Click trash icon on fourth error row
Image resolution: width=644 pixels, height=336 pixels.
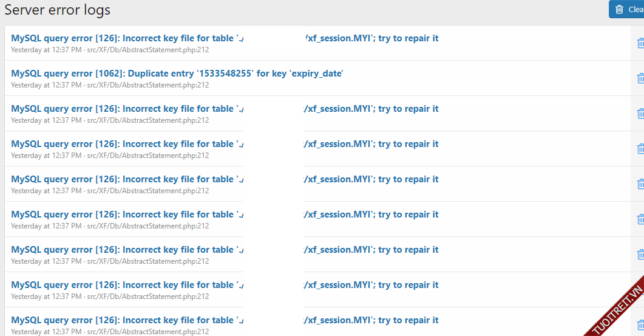[x=640, y=149]
